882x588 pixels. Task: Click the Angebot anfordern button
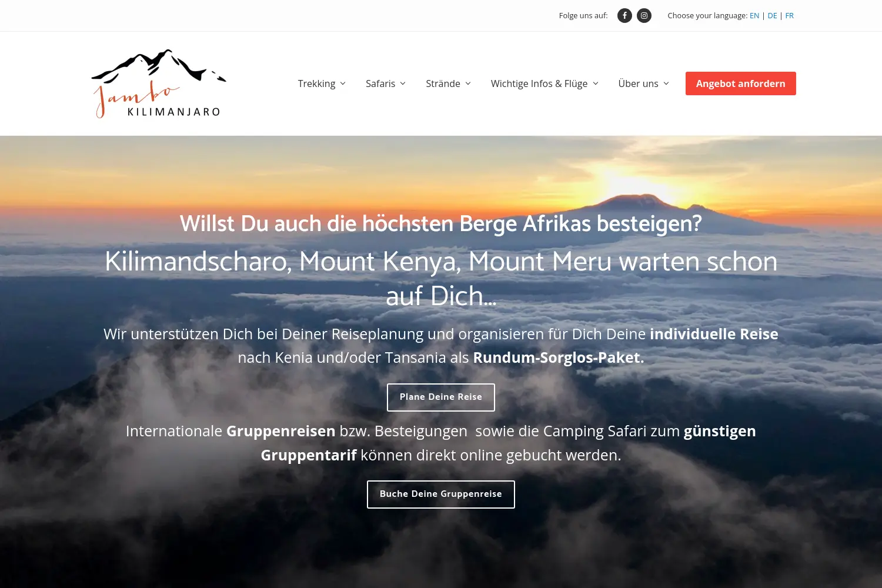click(741, 83)
